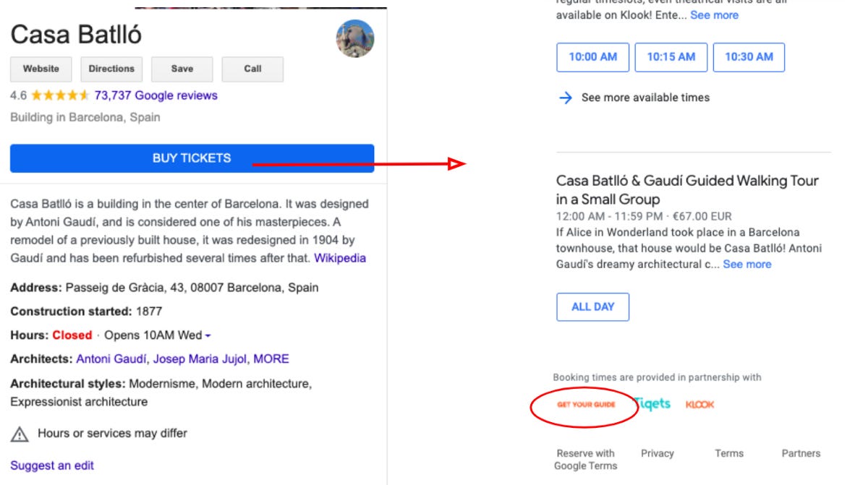The width and height of the screenshot is (868, 485).
Task: Show MORE architects
Action: pos(271,359)
